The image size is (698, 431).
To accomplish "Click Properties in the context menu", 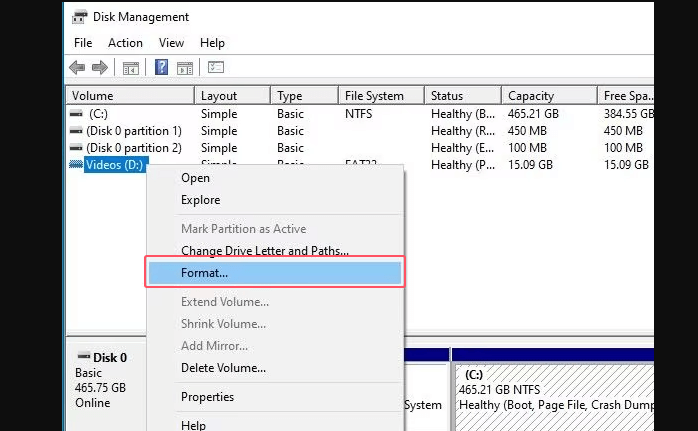I will pos(207,397).
